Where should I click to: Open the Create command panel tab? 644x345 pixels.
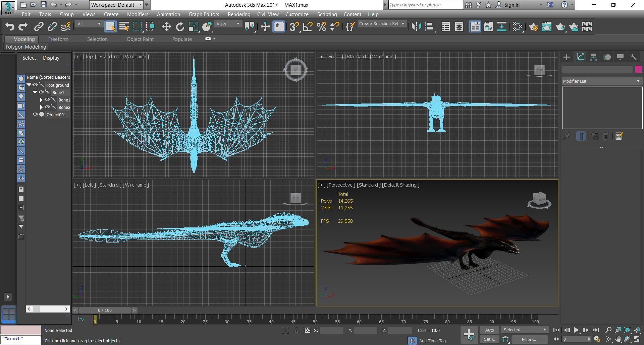pos(567,57)
